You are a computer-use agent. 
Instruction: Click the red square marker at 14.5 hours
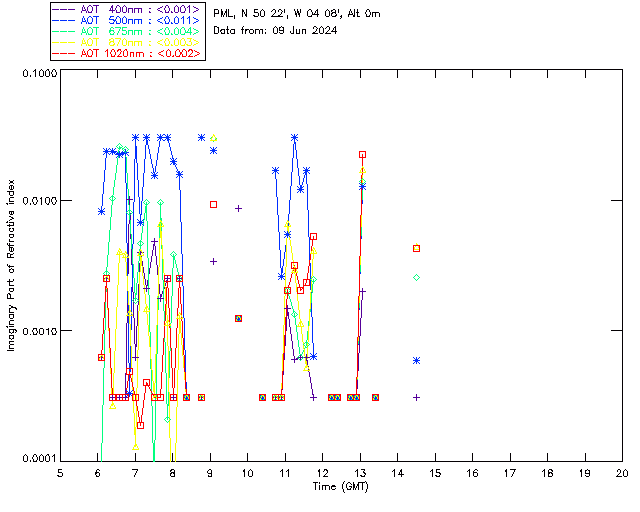(x=416, y=248)
